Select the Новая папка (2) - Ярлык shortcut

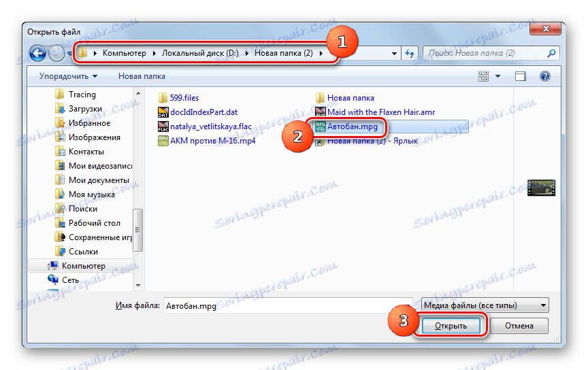point(372,141)
